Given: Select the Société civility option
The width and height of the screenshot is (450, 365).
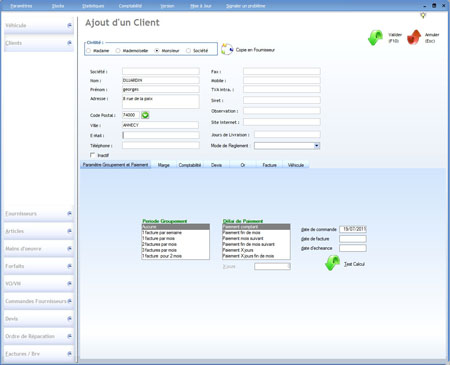Looking at the screenshot, I should (188, 51).
